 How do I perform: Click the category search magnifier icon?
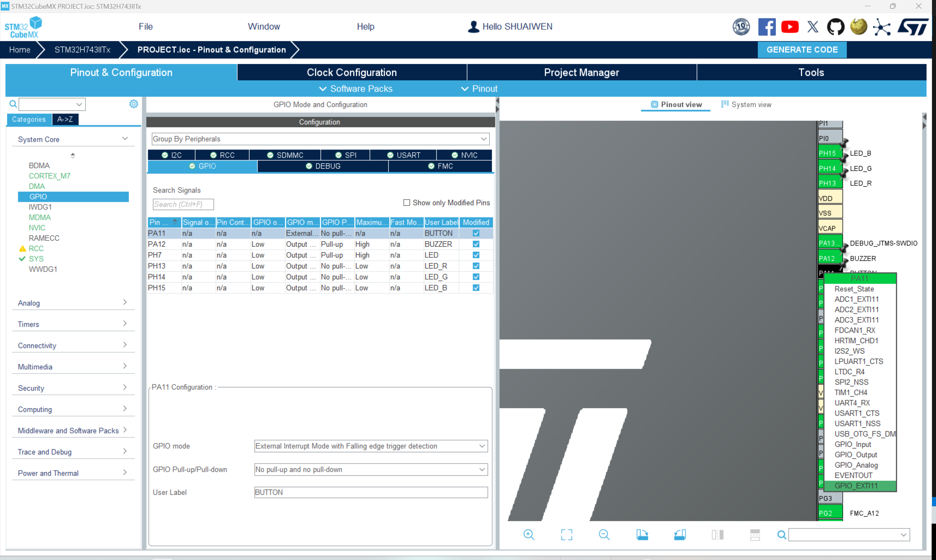(13, 104)
